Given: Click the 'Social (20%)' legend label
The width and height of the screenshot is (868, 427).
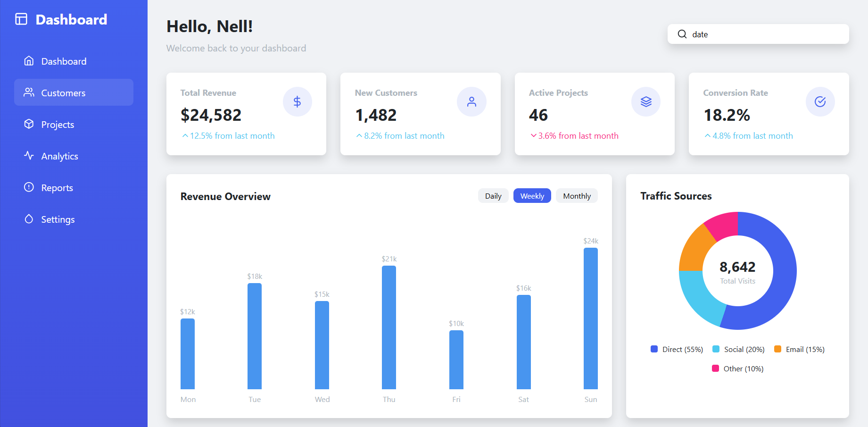Looking at the screenshot, I should pos(744,349).
